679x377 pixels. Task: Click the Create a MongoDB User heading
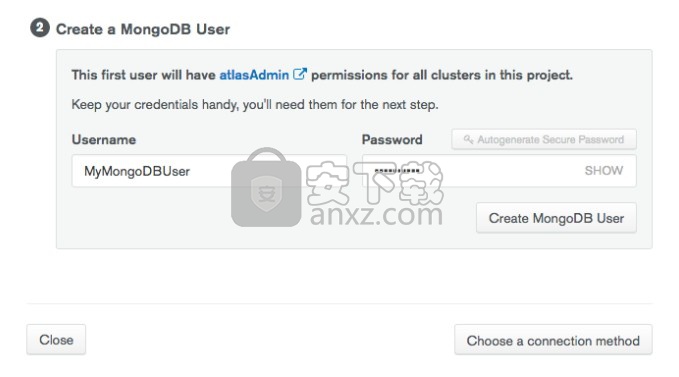(142, 29)
